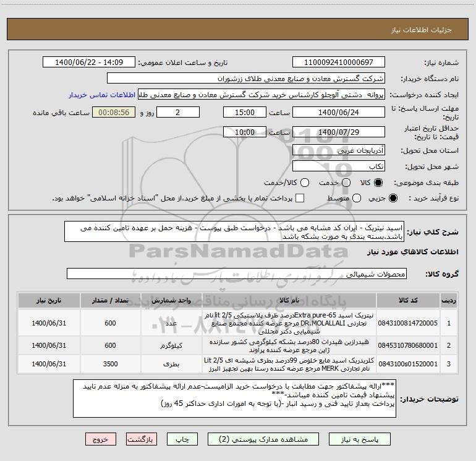Click the validity time field 10:00
The image size is (476, 461).
[245, 132]
